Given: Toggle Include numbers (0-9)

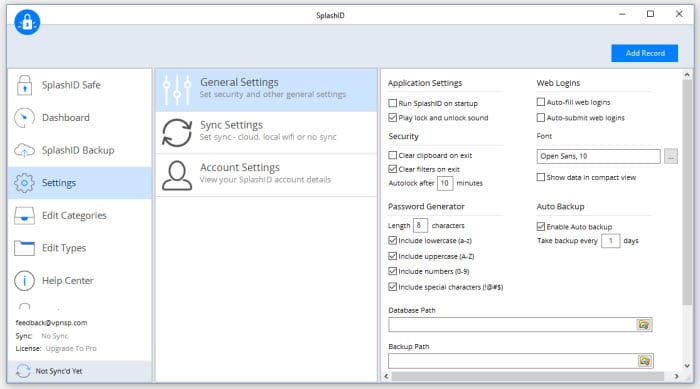Looking at the screenshot, I should [x=392, y=271].
